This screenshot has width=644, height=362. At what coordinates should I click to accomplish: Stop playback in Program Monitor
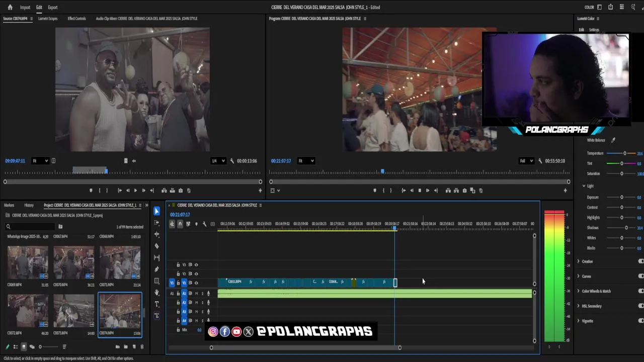[420, 191]
